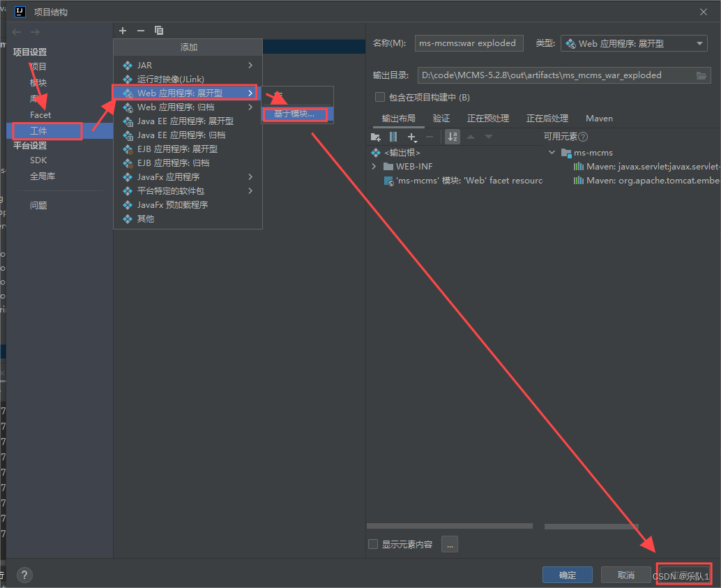Enable the 包含在项目构建中 checkbox
The height and width of the screenshot is (588, 721).
coord(380,97)
